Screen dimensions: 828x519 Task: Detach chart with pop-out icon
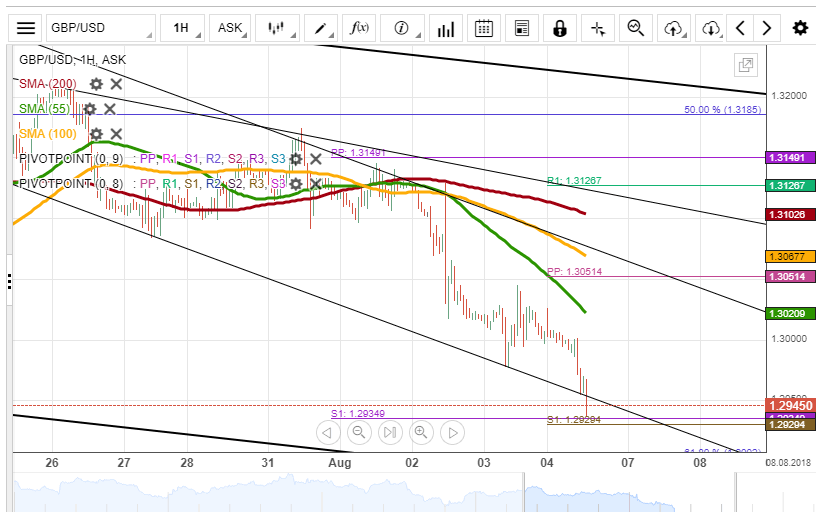(x=746, y=65)
